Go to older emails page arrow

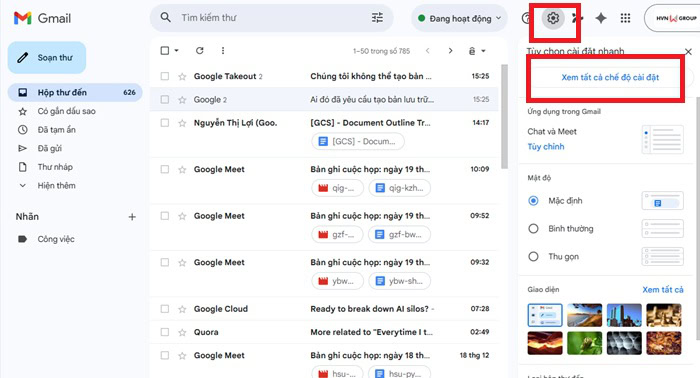(450, 51)
